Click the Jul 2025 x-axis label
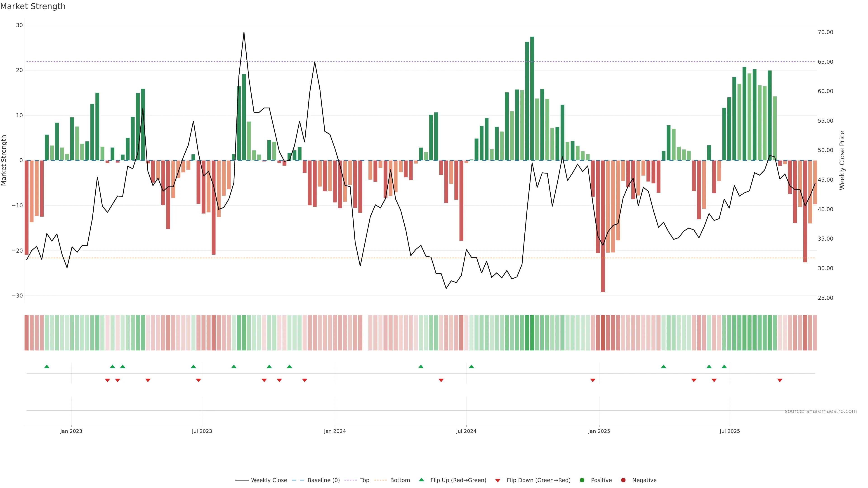 (x=729, y=431)
